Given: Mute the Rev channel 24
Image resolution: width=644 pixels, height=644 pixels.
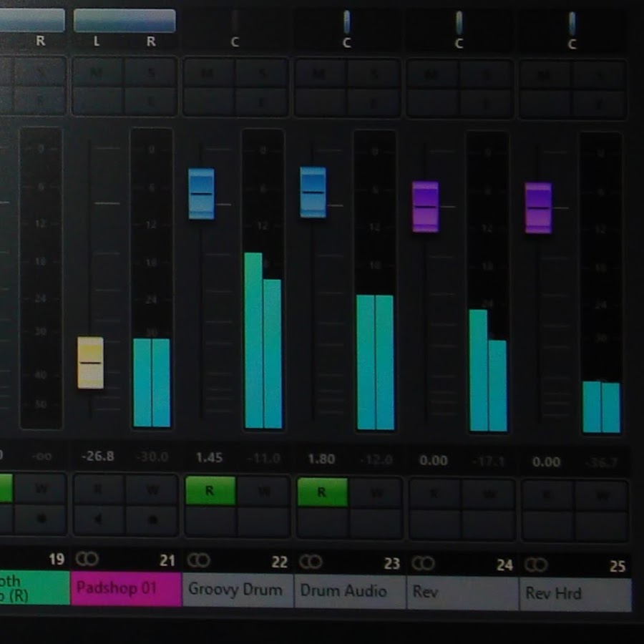Looking at the screenshot, I should pyautogui.click(x=433, y=76).
